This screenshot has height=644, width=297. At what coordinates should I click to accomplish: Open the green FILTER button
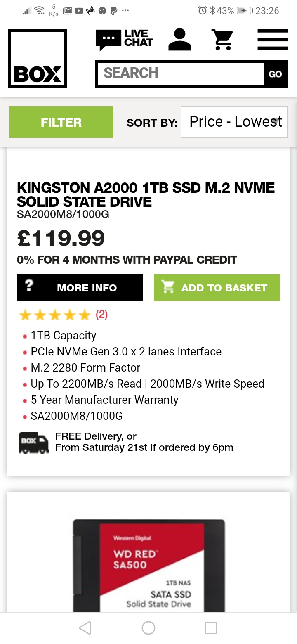click(61, 122)
